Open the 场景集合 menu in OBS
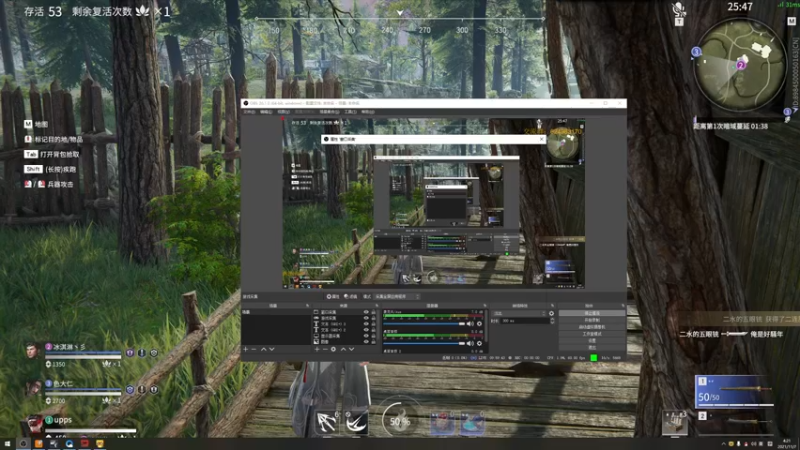 329,112
